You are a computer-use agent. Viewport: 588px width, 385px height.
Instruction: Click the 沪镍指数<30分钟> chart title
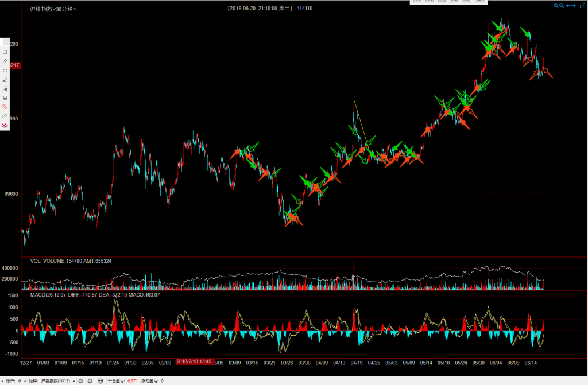[x=53, y=9]
